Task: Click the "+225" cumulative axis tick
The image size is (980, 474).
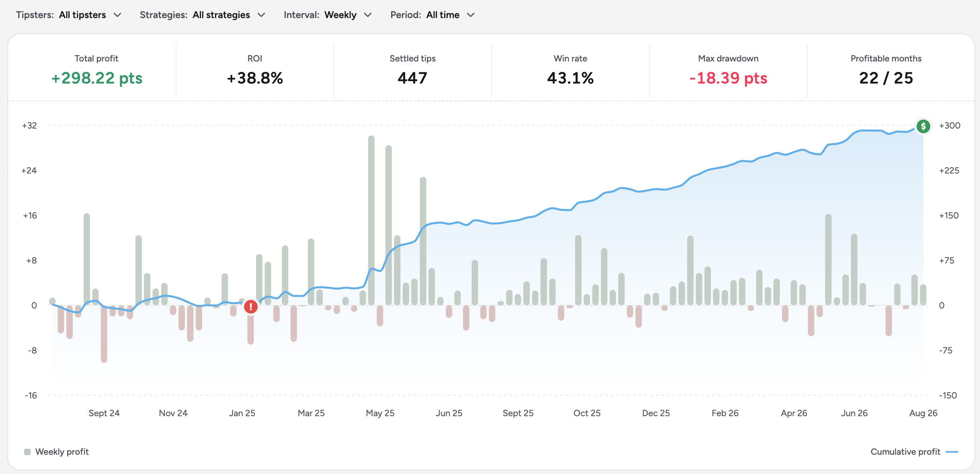Action: pos(949,170)
